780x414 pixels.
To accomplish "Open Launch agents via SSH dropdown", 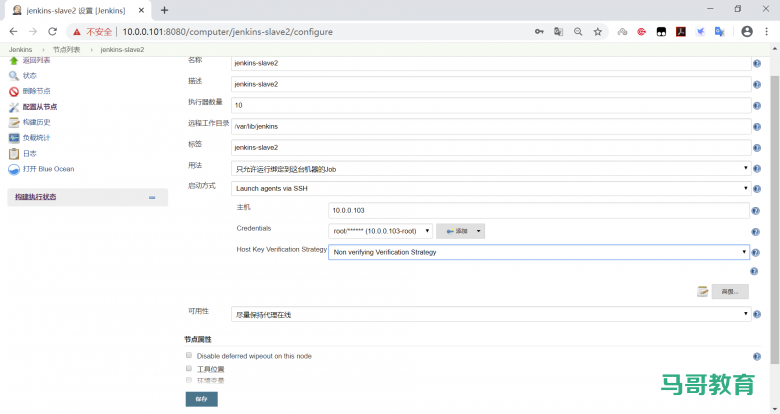I will click(x=491, y=188).
